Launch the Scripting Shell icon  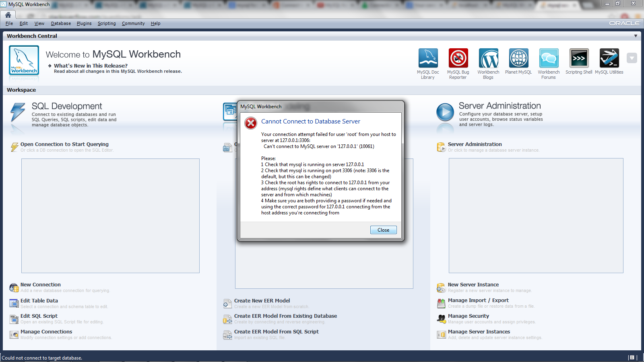click(x=579, y=58)
